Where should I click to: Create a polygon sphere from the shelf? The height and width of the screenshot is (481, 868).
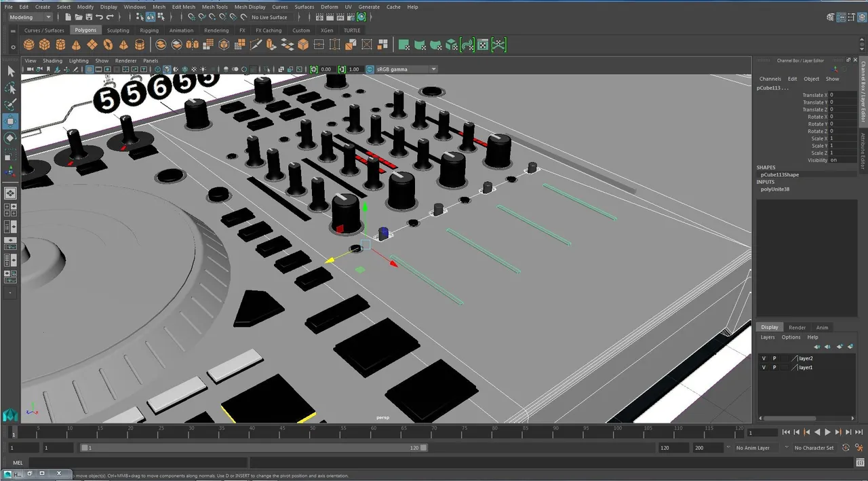point(29,45)
